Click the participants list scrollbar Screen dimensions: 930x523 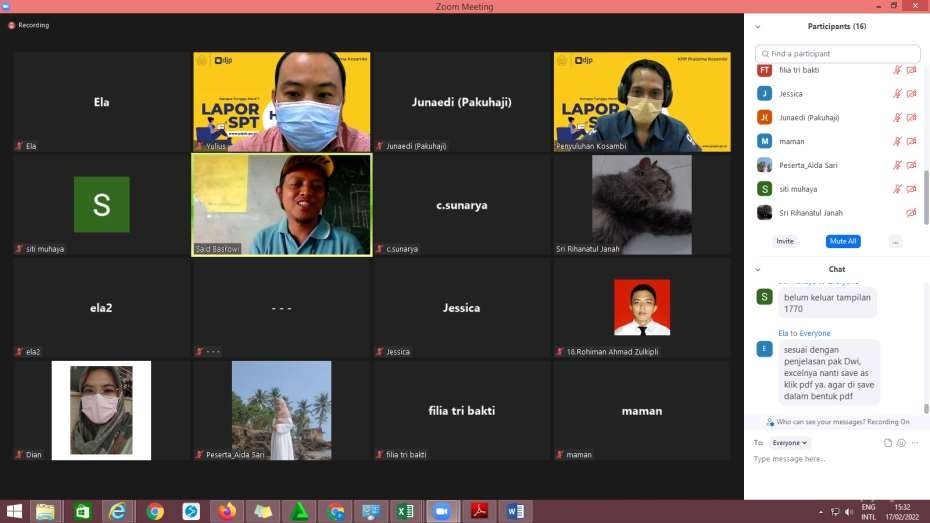[x=925, y=190]
